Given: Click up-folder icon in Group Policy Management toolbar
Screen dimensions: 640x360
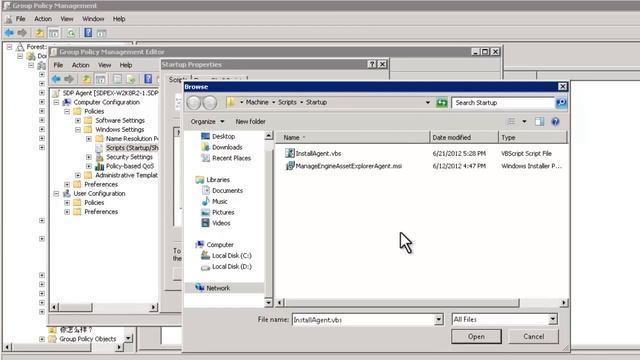Looking at the screenshot, I should tap(40, 33).
